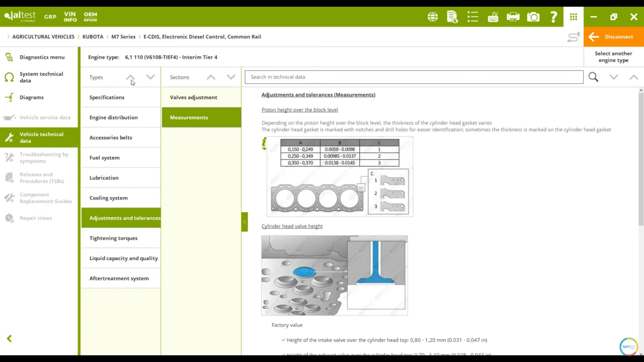The image size is (644, 362).
Task: Click the Jaltest logo in header
Action: click(x=20, y=16)
